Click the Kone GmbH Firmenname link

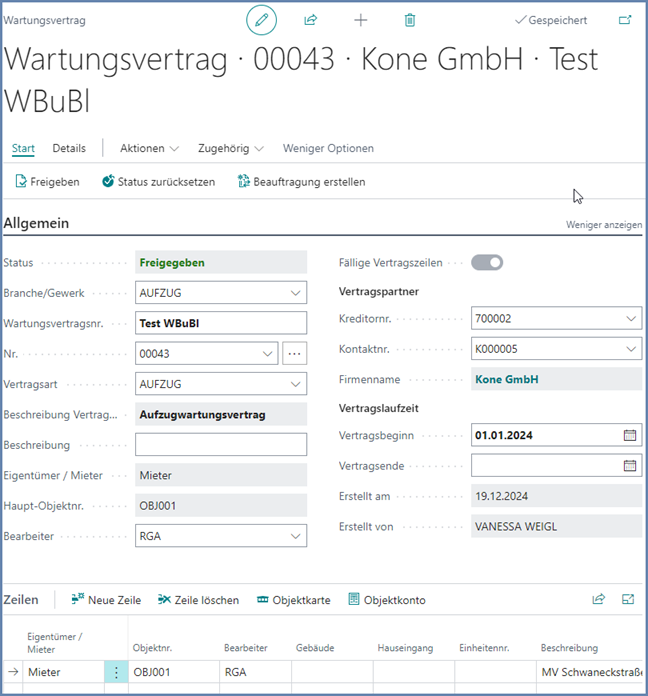507,379
